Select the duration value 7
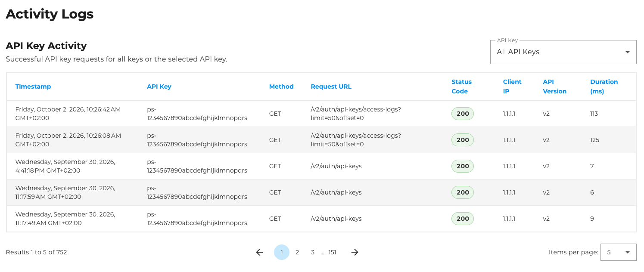Viewport: 644px width, 272px height. click(x=592, y=166)
